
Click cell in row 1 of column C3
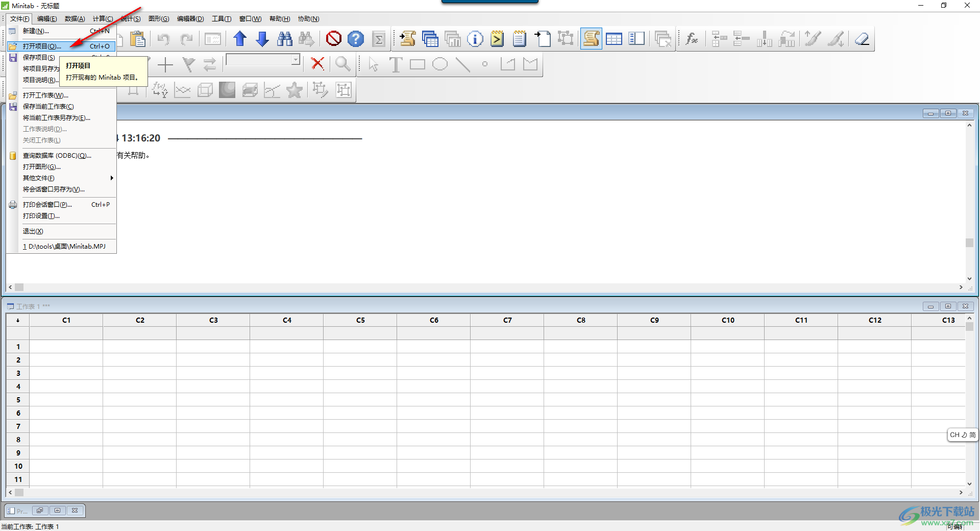click(213, 347)
